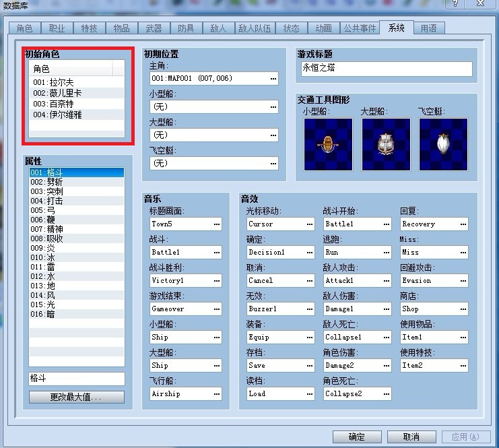Edit the game title field 永恒之塔
Viewport: 499px width, 448px height.
[x=387, y=69]
